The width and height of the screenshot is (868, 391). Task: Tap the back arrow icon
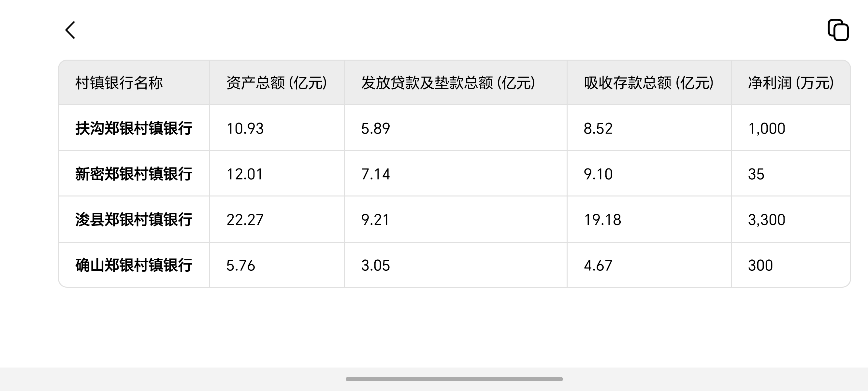70,30
